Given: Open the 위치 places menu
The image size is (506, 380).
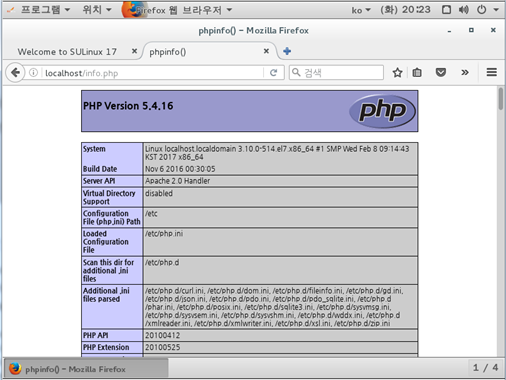Looking at the screenshot, I should click(97, 10).
